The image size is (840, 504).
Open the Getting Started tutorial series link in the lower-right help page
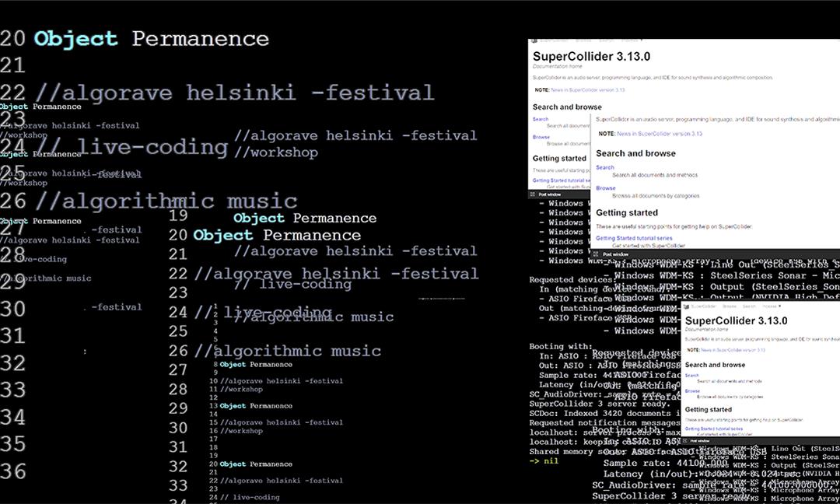pyautogui.click(x=713, y=429)
